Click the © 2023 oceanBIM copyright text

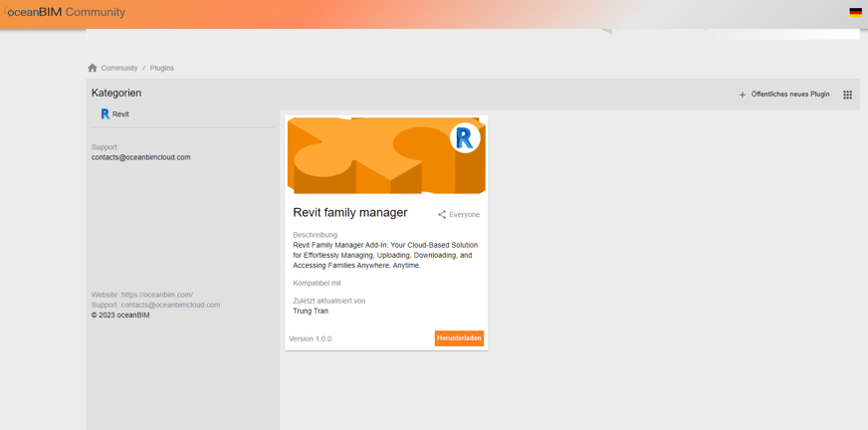click(120, 315)
